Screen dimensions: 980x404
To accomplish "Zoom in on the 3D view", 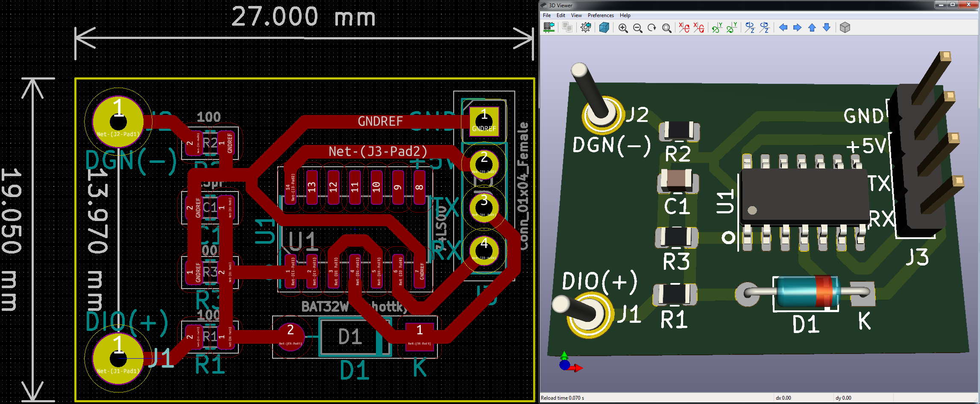I will 623,28.
